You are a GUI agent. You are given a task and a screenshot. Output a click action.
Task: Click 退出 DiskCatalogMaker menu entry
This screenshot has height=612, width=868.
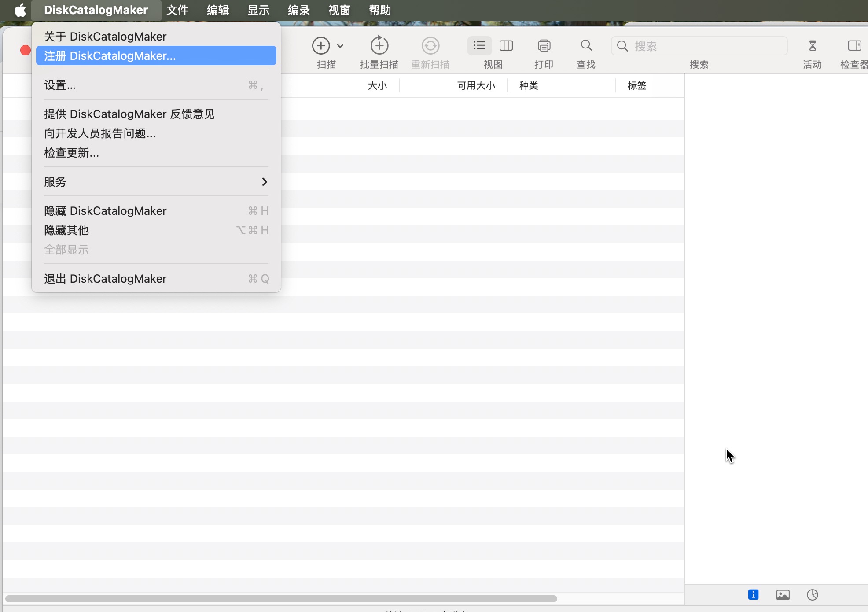tap(106, 279)
